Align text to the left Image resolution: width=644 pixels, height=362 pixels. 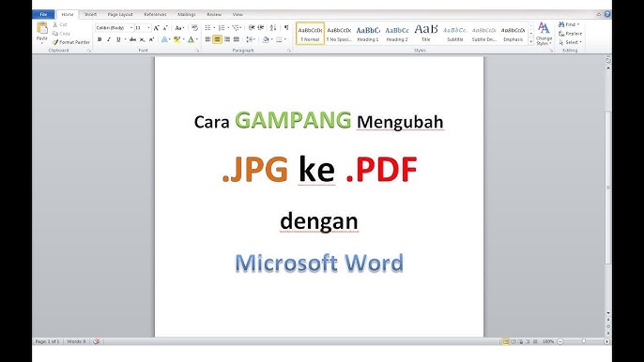(x=207, y=39)
